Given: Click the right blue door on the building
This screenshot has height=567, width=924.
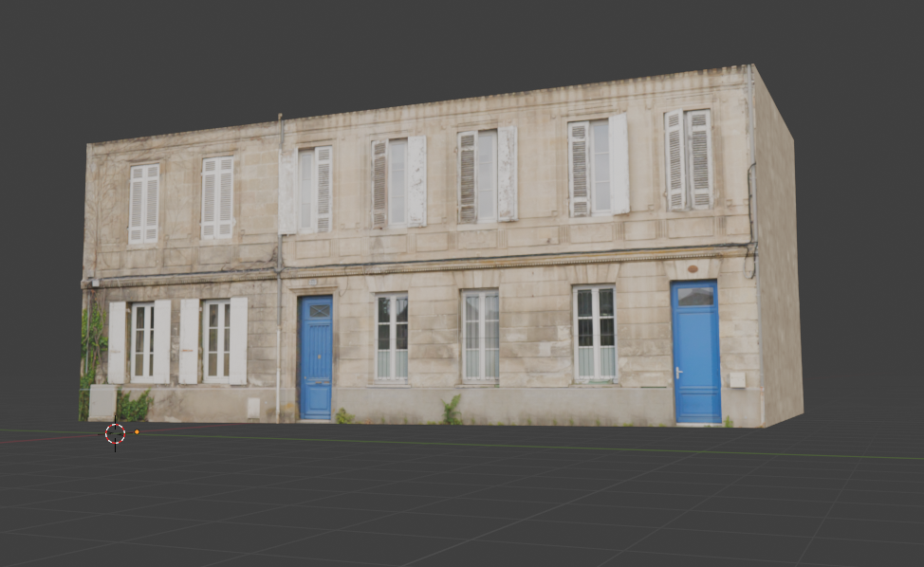Looking at the screenshot, I should click(696, 352).
